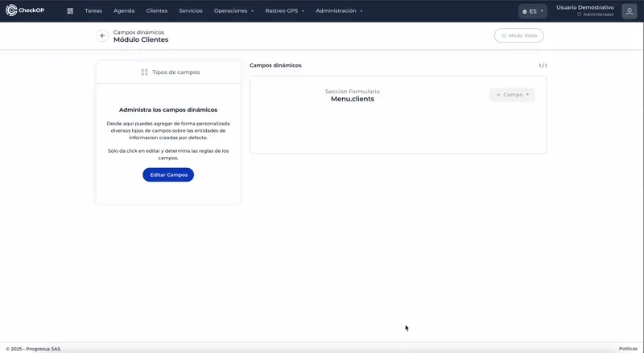Open the + Campo dropdown button
This screenshot has height=353, width=644.
point(512,95)
